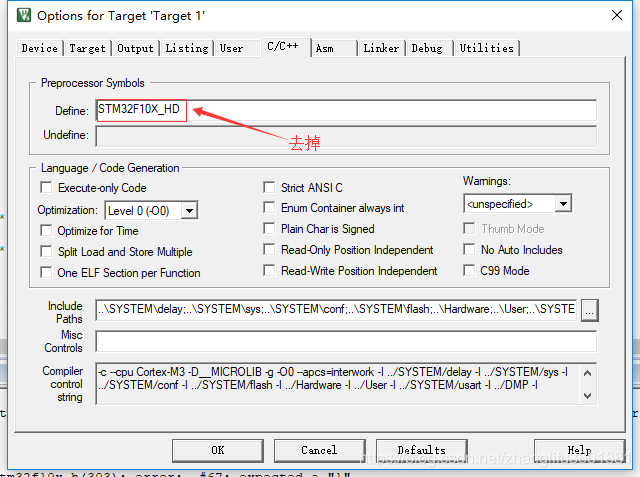The height and width of the screenshot is (477, 640).
Task: Enable Split Load and Store Multiple
Action: (46, 251)
